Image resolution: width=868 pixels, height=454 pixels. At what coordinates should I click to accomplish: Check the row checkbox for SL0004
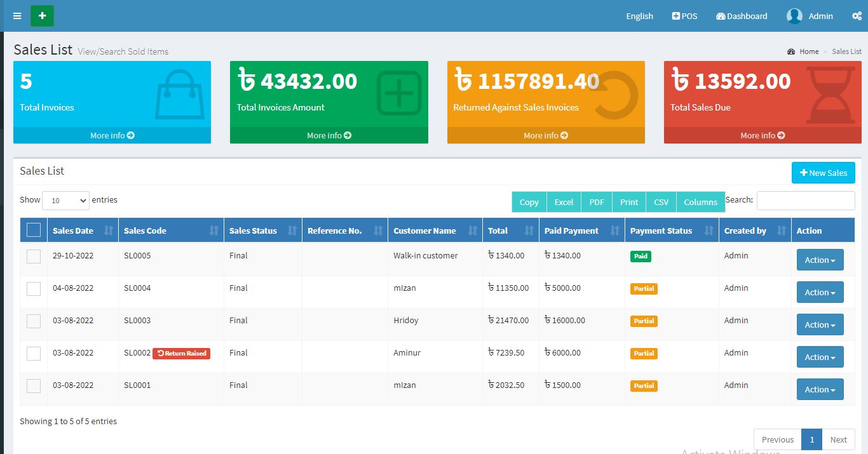point(34,289)
